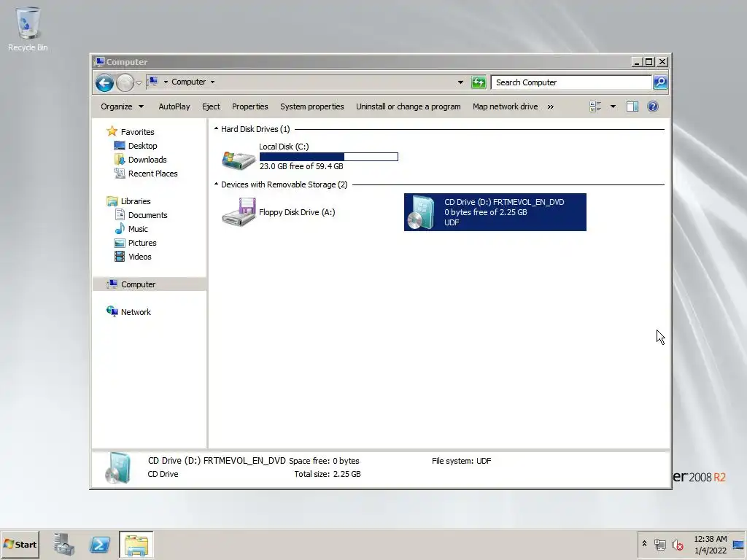The height and width of the screenshot is (560, 747).
Task: Open System properties
Action: click(x=312, y=106)
